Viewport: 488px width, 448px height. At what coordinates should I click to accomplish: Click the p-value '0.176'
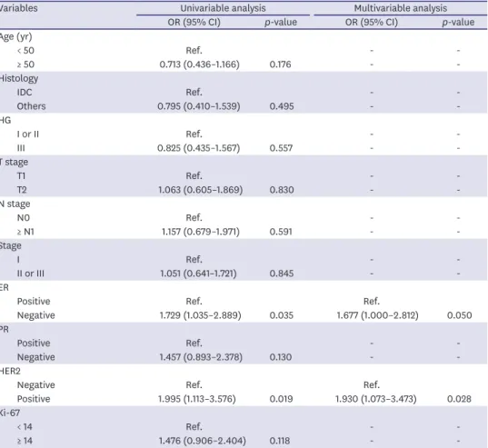point(281,65)
